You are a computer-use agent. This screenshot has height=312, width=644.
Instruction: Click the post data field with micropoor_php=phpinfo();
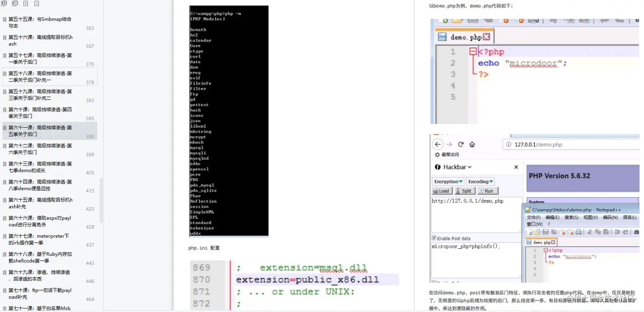click(477, 261)
